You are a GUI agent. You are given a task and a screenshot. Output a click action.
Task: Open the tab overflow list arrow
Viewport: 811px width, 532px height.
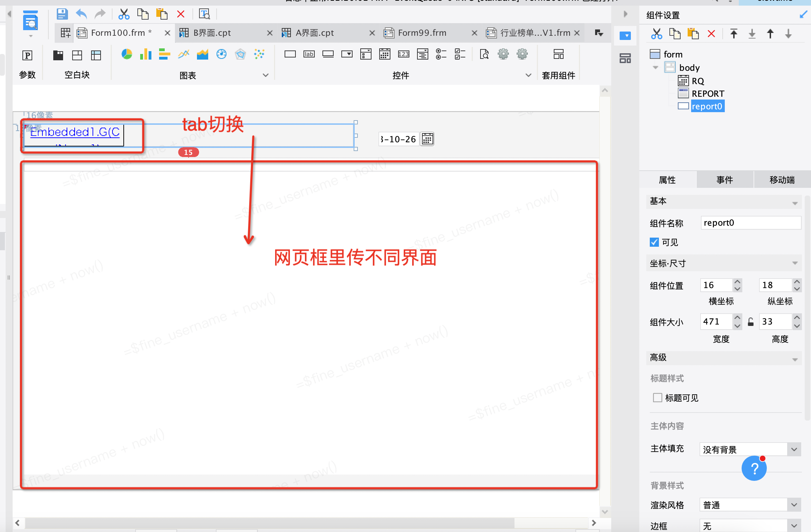(x=599, y=33)
